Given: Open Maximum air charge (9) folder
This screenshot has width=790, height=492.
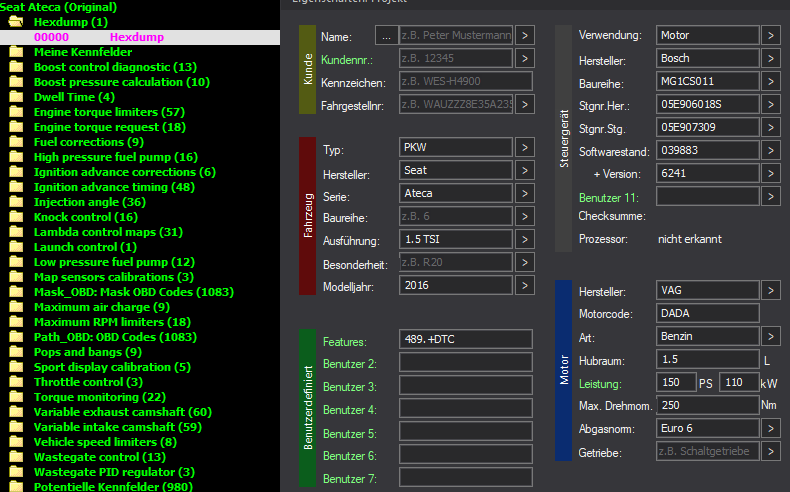Looking at the screenshot, I should coord(101,307).
